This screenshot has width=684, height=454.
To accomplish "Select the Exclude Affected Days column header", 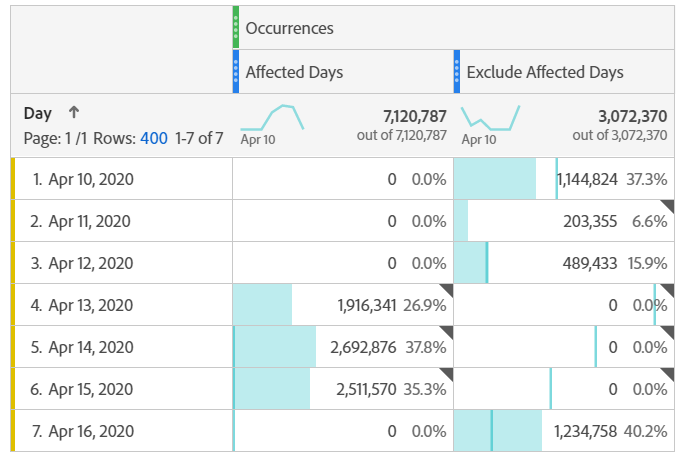I will [545, 72].
